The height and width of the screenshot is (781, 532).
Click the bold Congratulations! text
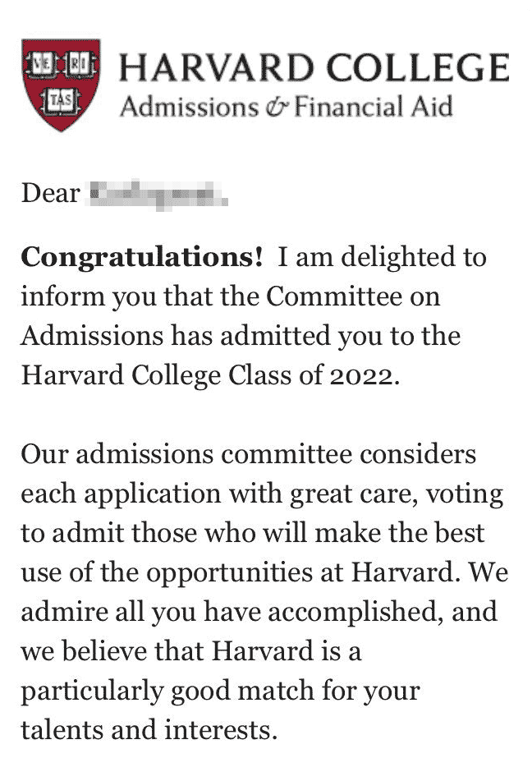[141, 257]
